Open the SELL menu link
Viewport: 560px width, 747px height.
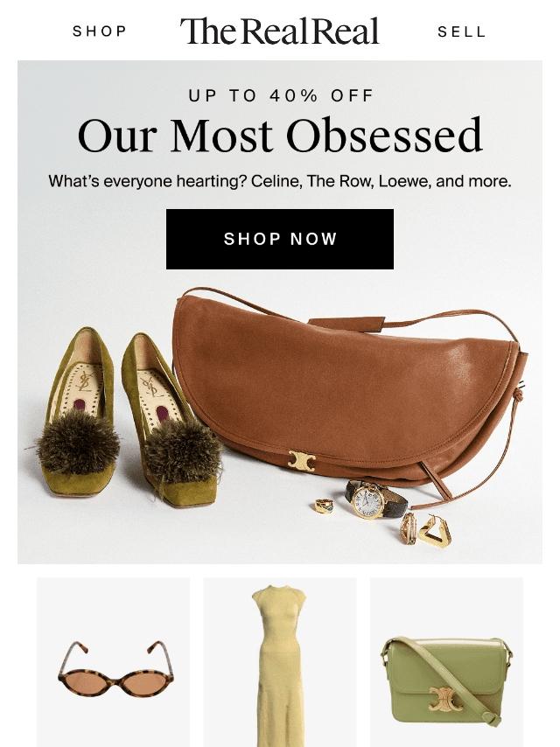(461, 31)
